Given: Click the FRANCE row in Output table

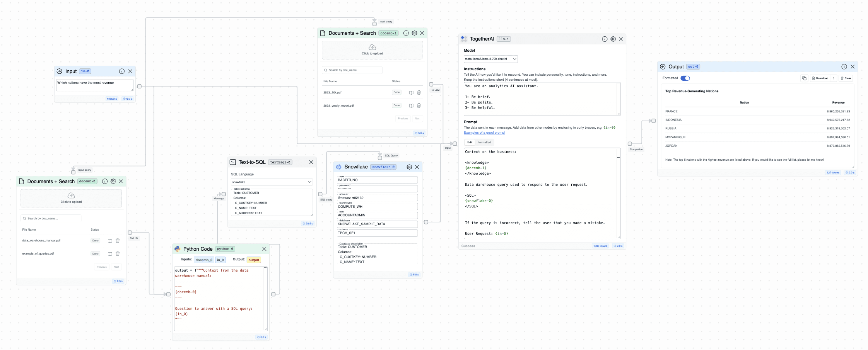Looking at the screenshot, I should (x=757, y=111).
